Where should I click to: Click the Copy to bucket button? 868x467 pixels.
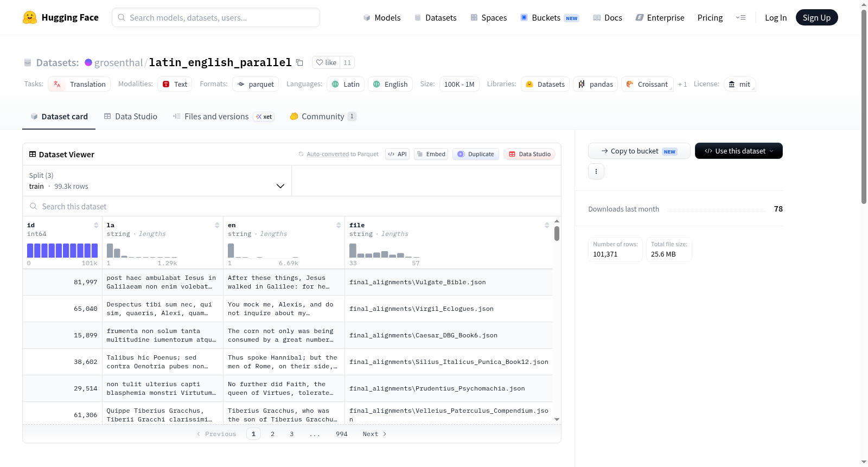[639, 151]
